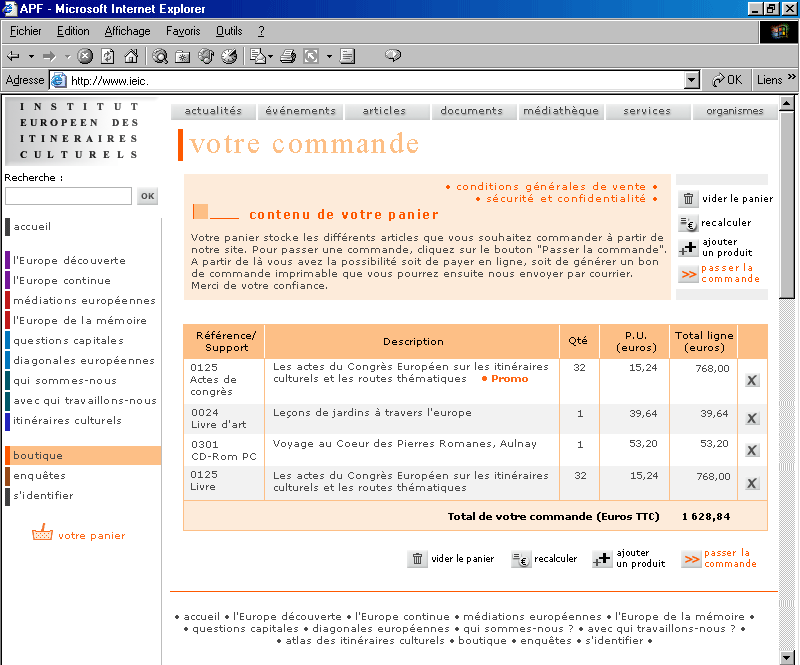The width and height of the screenshot is (800, 665).
Task: Remove the 0125 Actes de congrès row
Action: pyautogui.click(x=752, y=380)
